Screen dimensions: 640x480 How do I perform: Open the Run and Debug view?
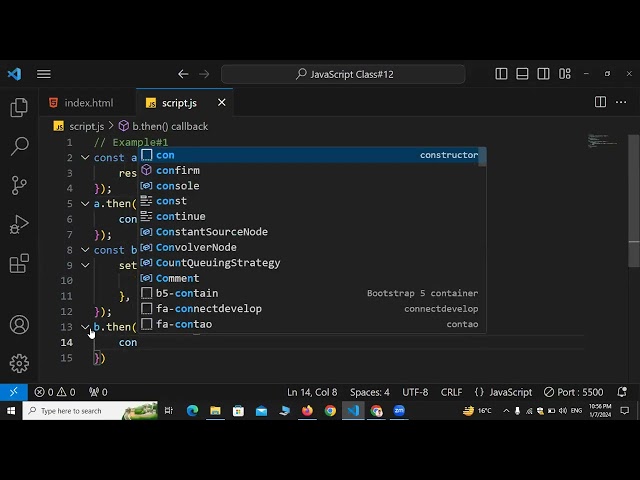point(19,224)
